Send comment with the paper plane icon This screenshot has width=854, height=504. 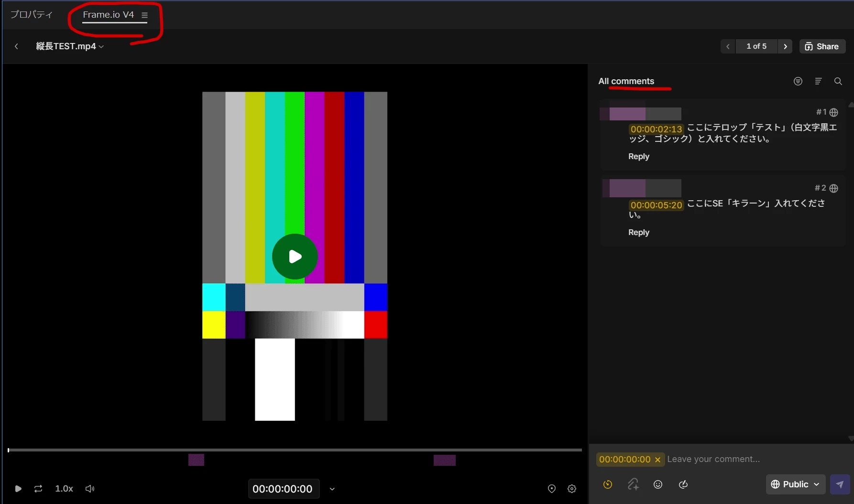click(840, 484)
